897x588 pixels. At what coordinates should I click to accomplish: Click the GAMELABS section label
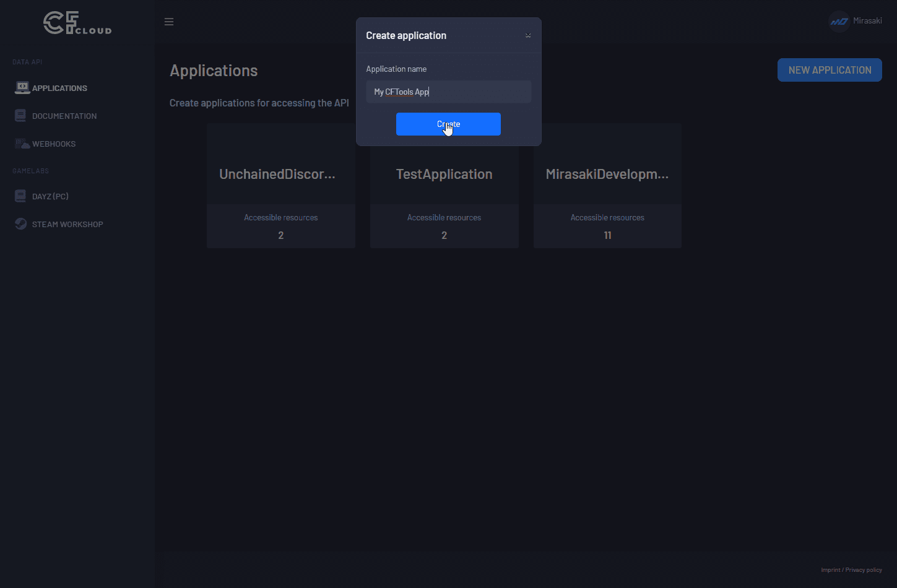tap(30, 171)
